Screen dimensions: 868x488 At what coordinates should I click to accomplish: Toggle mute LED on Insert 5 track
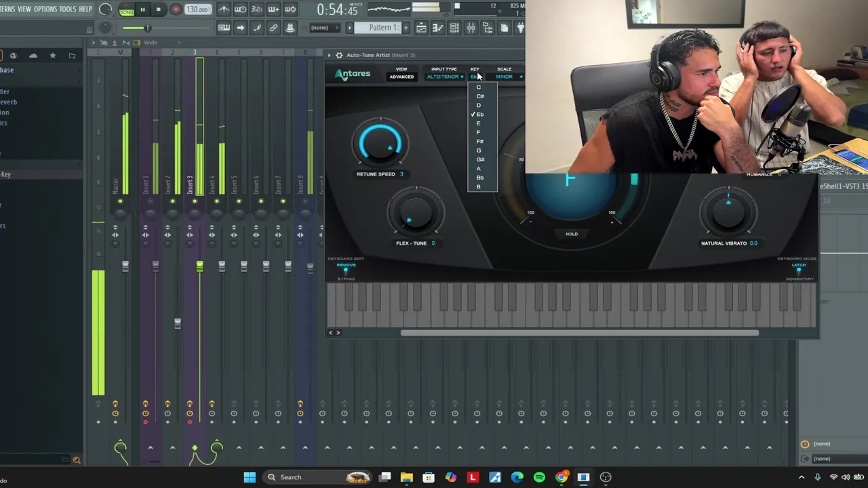pyautogui.click(x=239, y=202)
